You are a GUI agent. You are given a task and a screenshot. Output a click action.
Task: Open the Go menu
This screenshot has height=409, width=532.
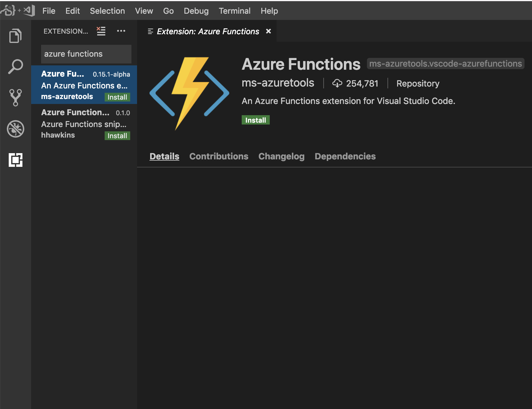[169, 11]
